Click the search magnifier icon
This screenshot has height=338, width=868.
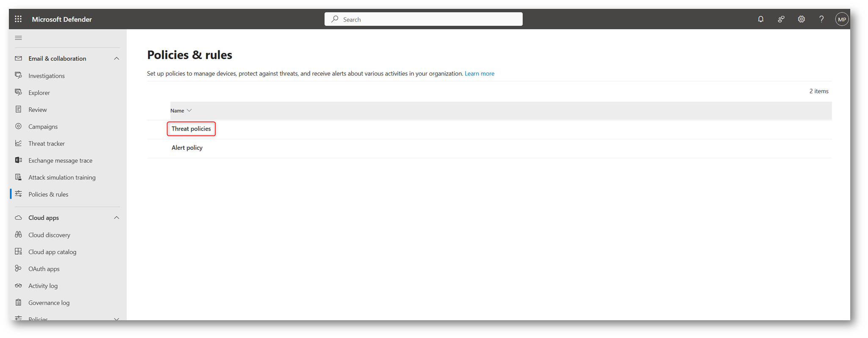[x=335, y=19]
